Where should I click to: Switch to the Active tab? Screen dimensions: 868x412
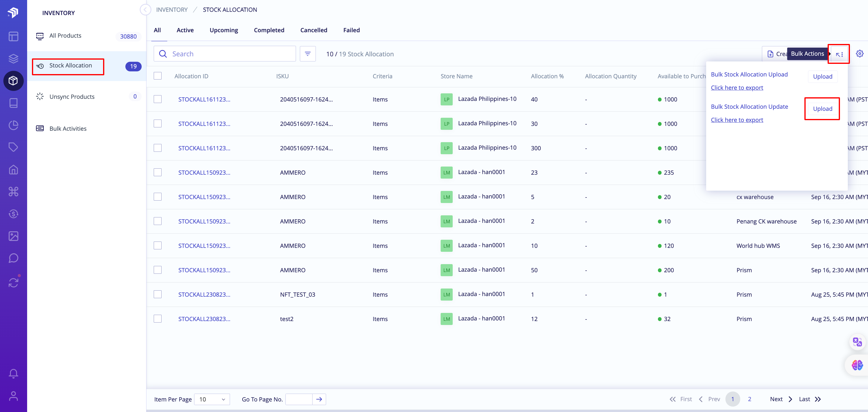pyautogui.click(x=185, y=30)
